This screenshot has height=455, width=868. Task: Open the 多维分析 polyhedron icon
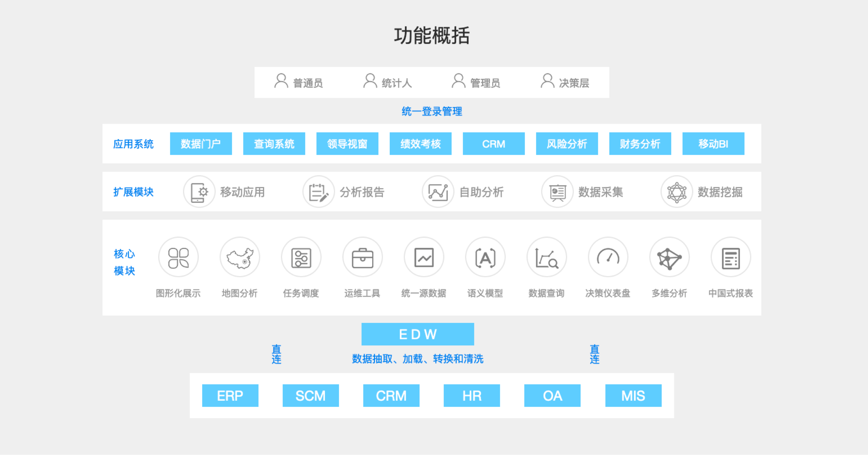669,257
